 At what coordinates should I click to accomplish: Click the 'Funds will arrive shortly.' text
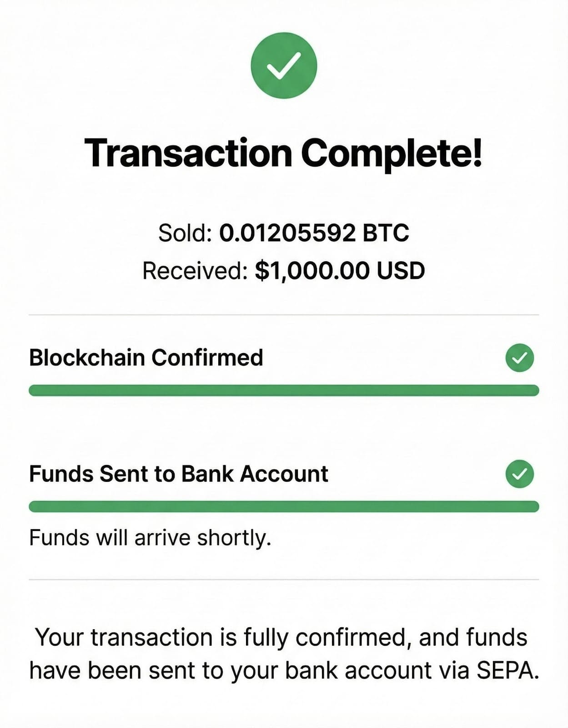(150, 538)
